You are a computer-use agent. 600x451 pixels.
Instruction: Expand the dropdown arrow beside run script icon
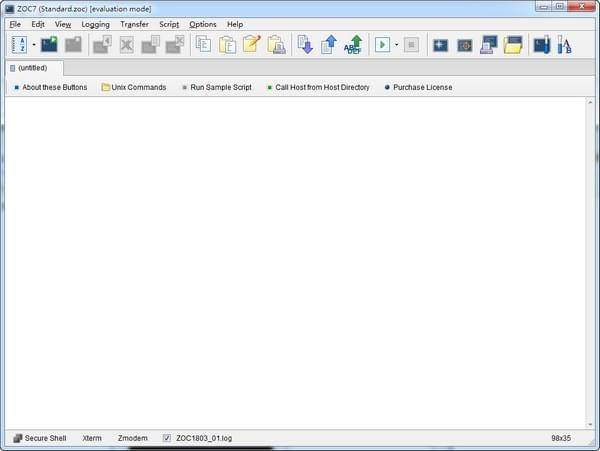pos(396,45)
